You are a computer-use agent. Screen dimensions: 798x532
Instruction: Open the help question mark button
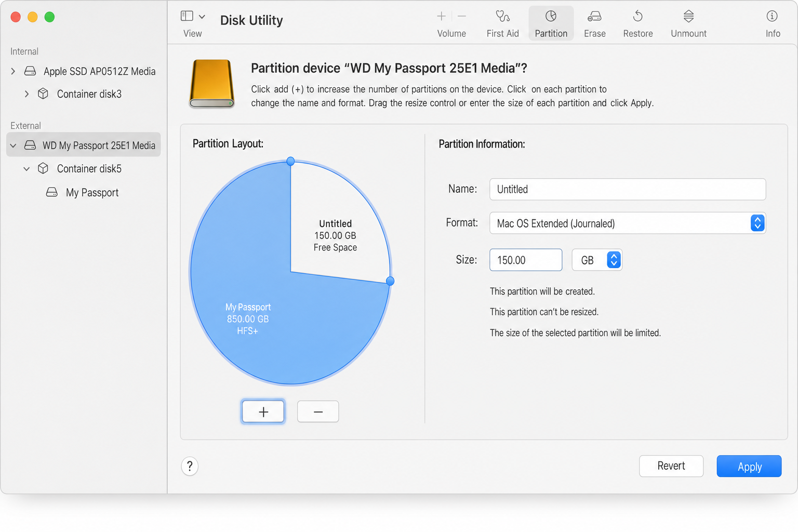[x=190, y=466]
